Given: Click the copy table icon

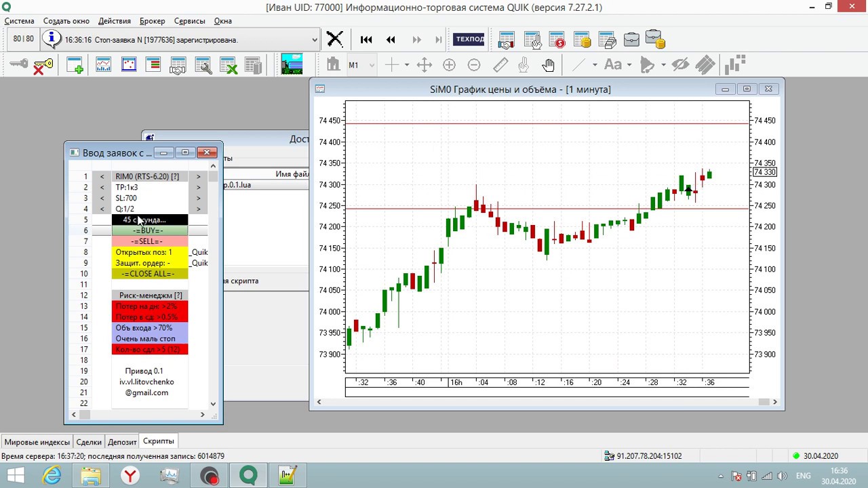Looking at the screenshot, I should coord(253,65).
